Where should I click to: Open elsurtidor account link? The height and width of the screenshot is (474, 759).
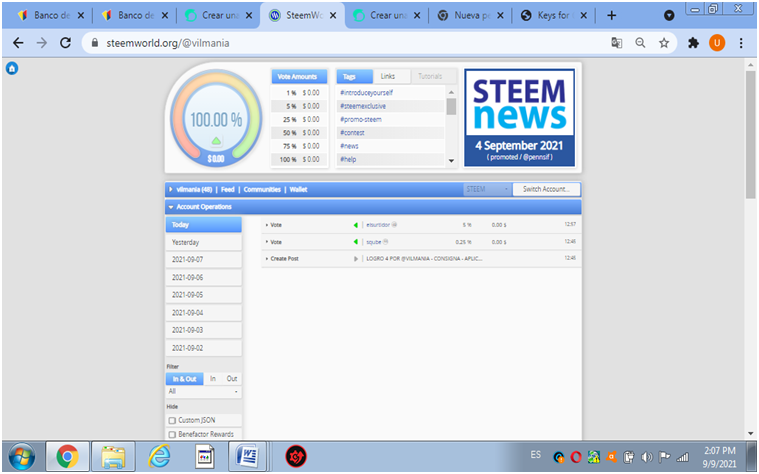tap(378, 225)
